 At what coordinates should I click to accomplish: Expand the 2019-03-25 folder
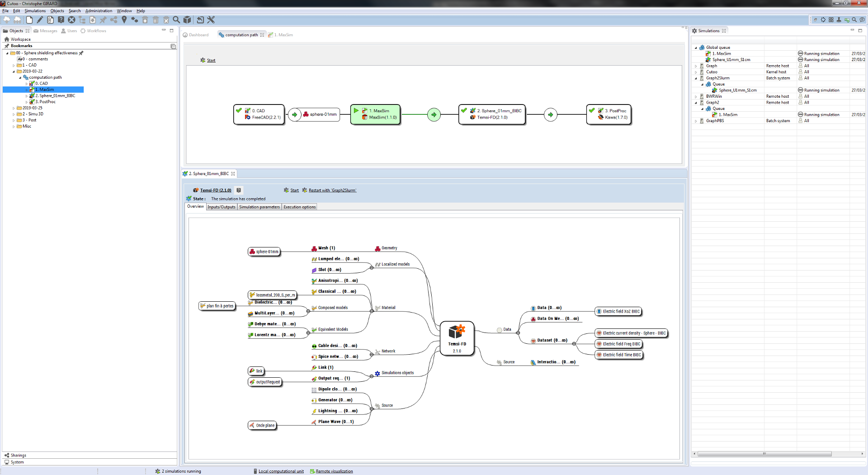click(14, 108)
